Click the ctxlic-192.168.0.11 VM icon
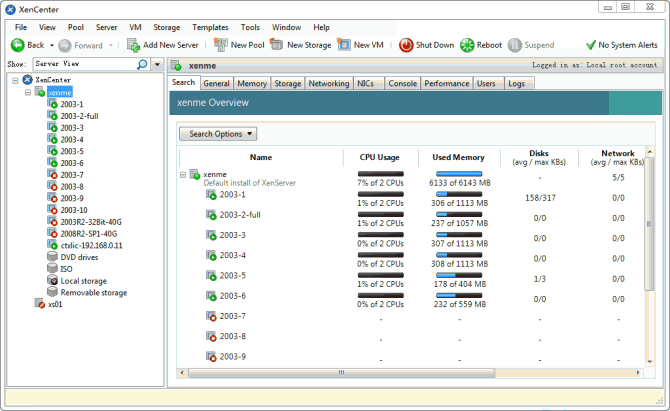This screenshot has width=670, height=411. coord(52,244)
